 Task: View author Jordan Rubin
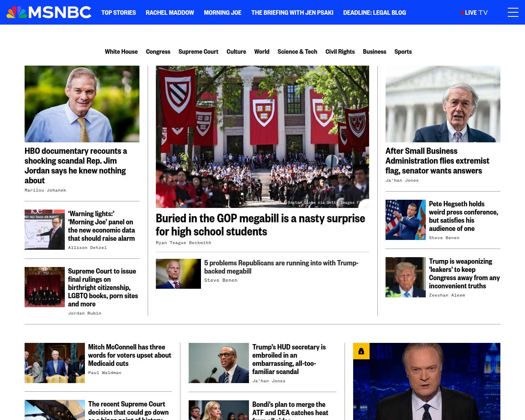click(x=84, y=313)
